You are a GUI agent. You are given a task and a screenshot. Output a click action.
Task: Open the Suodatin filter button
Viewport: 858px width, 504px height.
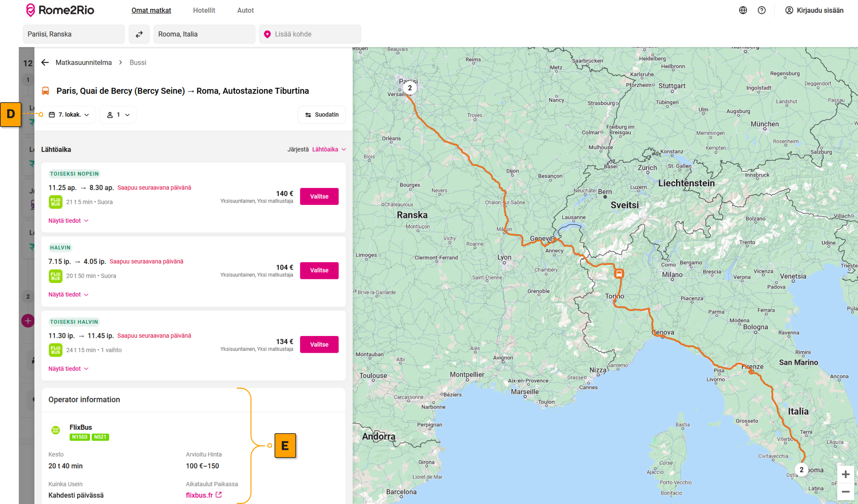[322, 115]
